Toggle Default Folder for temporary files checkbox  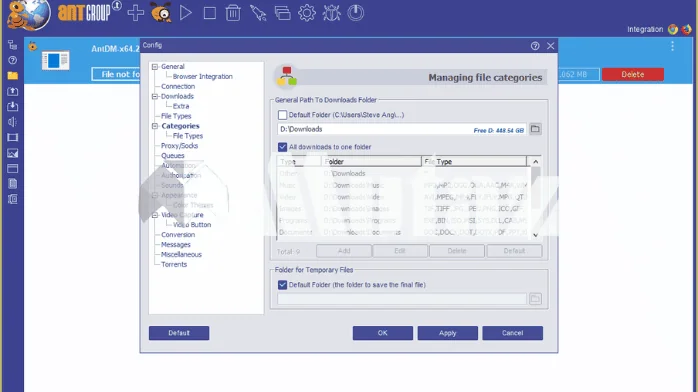282,285
